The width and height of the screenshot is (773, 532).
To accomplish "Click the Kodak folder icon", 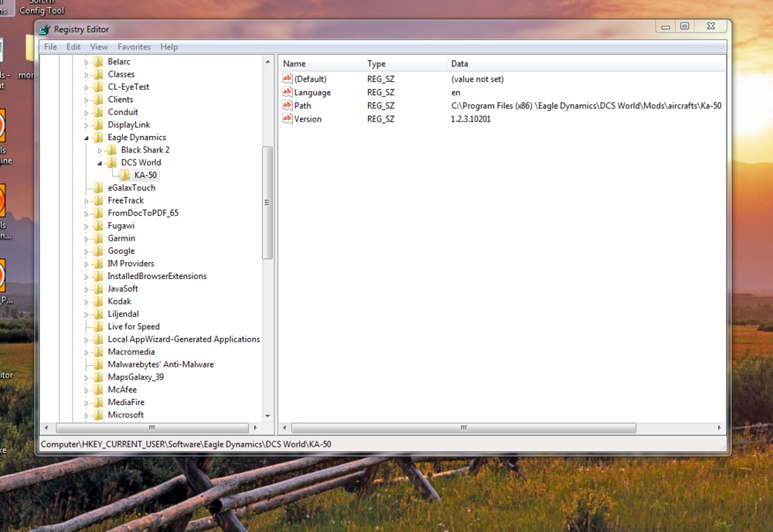I will tap(99, 302).
